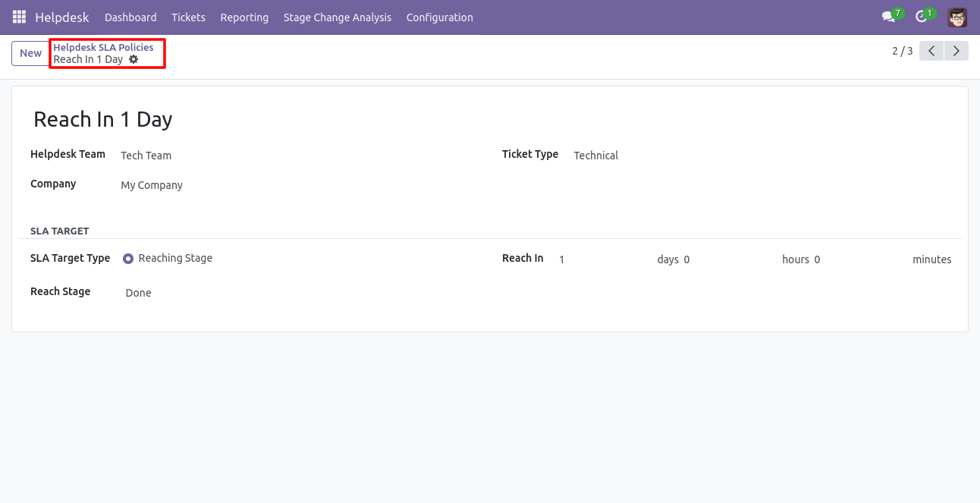This screenshot has width=980, height=503.
Task: Click the Company label
Action: (53, 184)
